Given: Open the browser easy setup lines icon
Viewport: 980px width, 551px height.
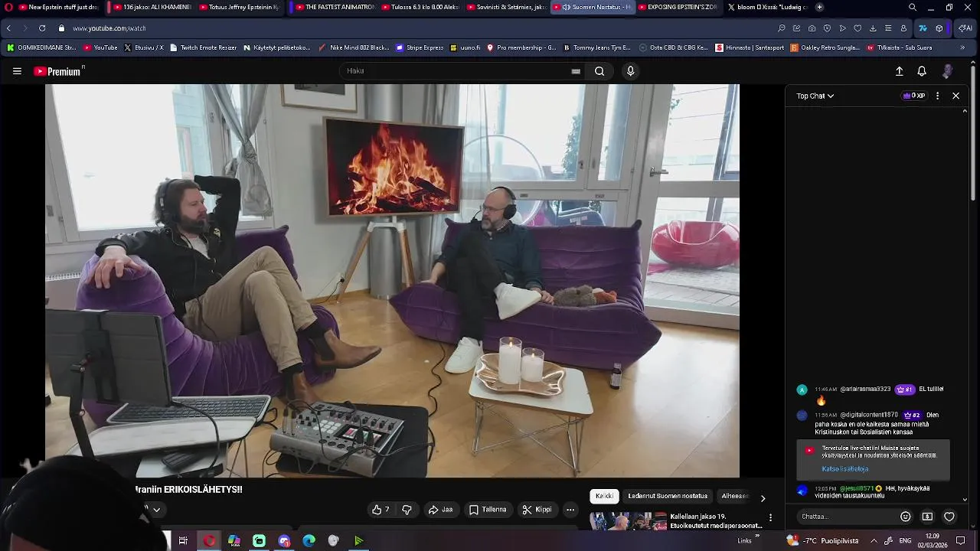Looking at the screenshot, I should click(888, 28).
